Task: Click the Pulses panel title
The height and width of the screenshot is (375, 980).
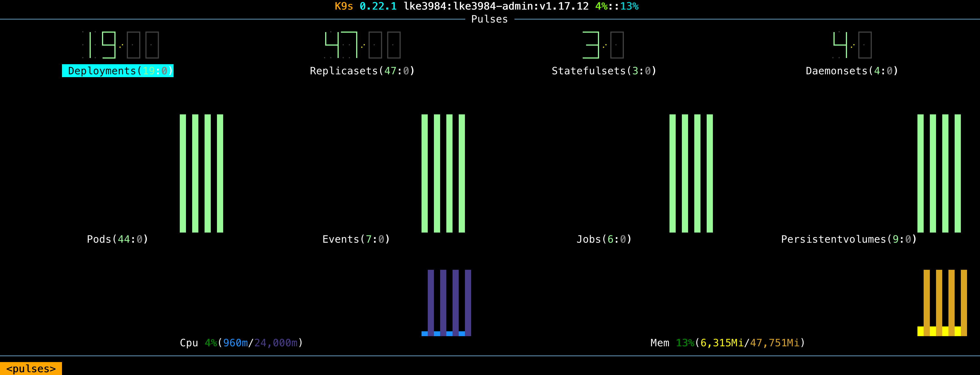Action: pos(490,19)
